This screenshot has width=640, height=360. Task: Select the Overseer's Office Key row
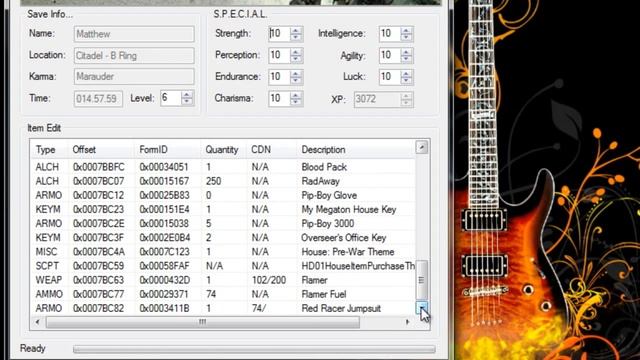click(223, 238)
